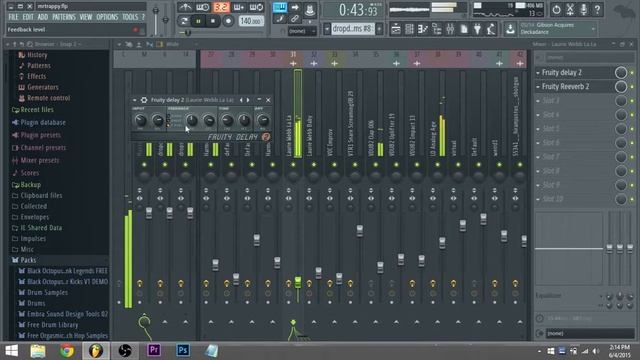This screenshot has width=640, height=360.
Task: Open the EDIT menu
Action: 28,17
